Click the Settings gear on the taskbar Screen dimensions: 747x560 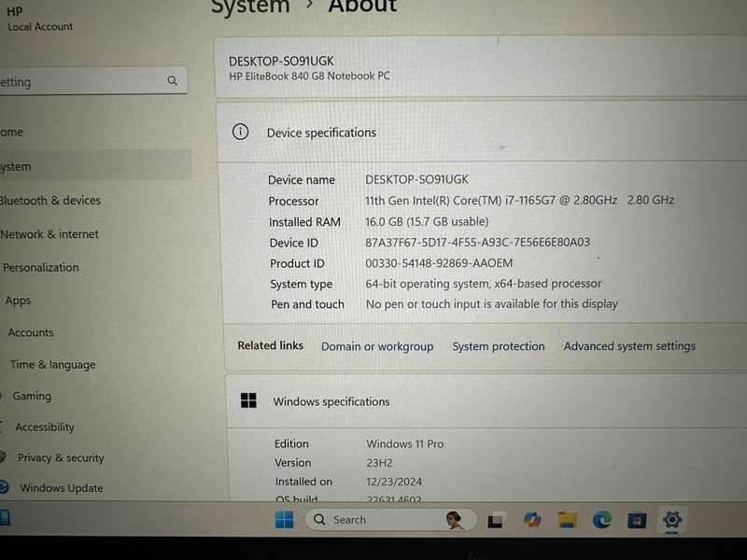pos(671,519)
